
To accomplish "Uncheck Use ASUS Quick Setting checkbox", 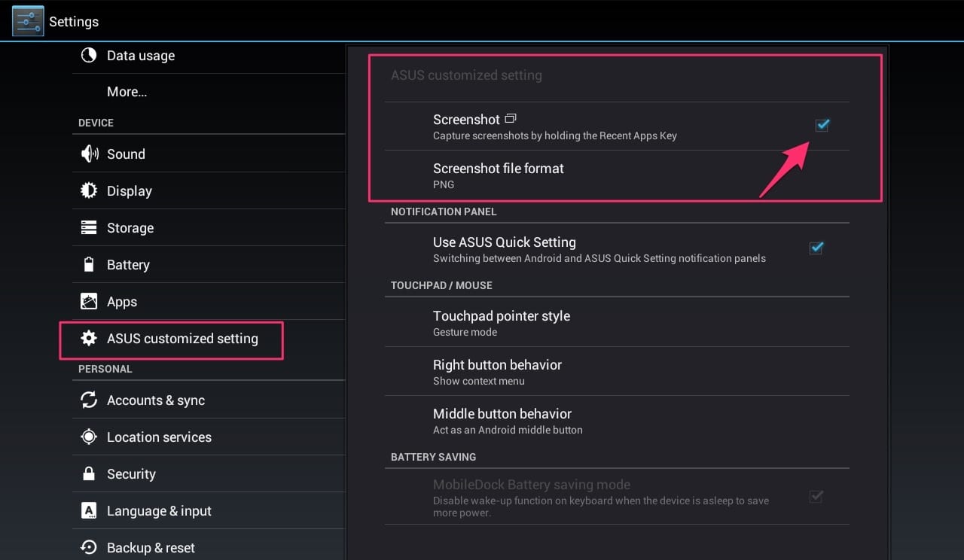I will tap(816, 248).
